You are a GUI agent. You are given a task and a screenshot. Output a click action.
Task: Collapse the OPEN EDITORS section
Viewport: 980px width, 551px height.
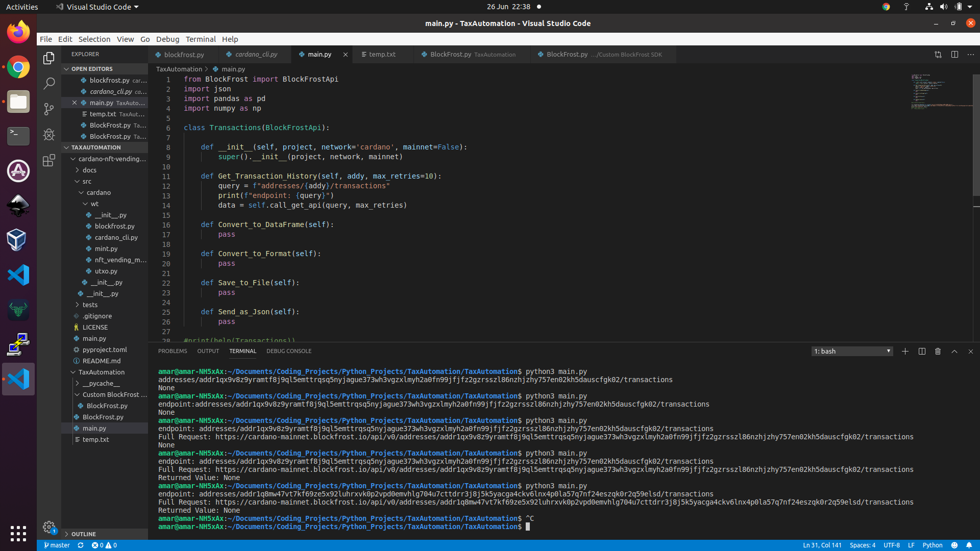click(x=105, y=69)
